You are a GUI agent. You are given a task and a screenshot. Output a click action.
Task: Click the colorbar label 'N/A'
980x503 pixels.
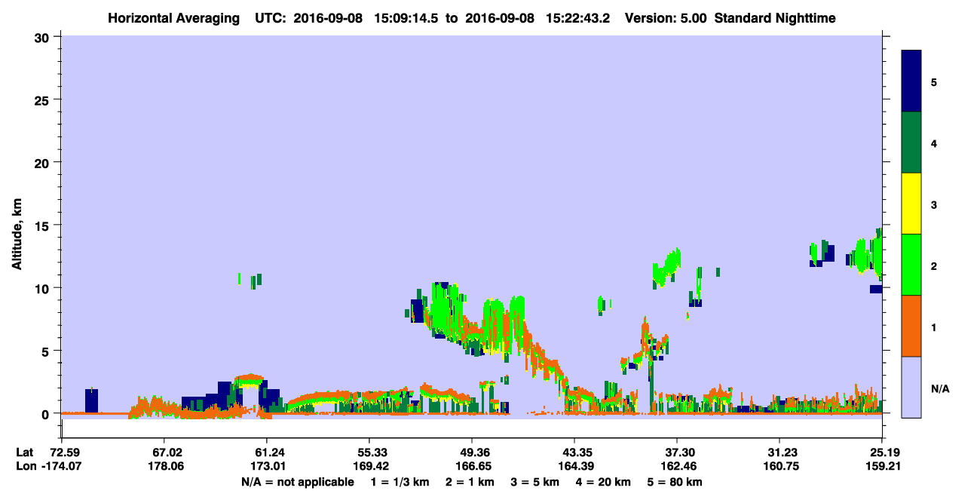(940, 388)
